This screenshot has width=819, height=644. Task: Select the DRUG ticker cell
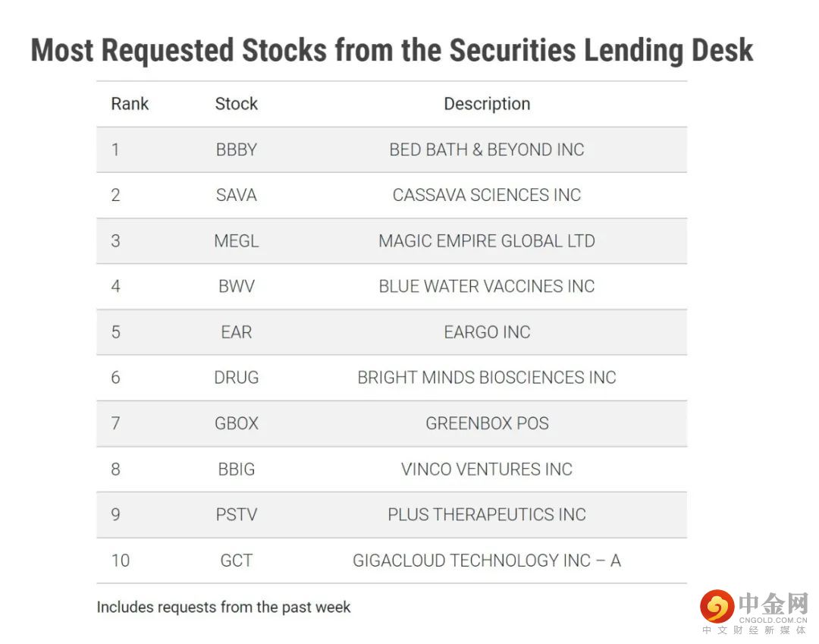click(236, 378)
